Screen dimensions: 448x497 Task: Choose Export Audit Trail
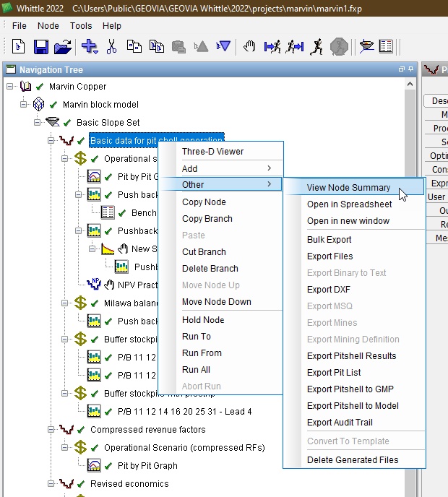(x=355, y=422)
